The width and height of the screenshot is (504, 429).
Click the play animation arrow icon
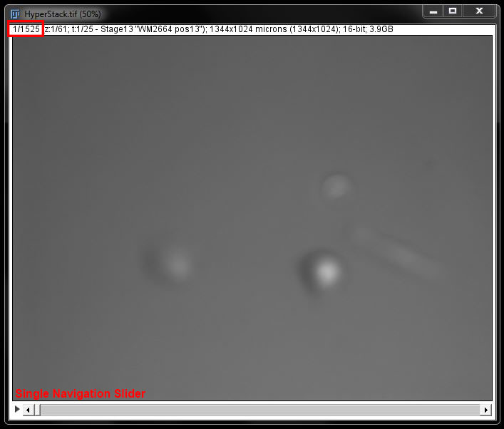(x=17, y=410)
